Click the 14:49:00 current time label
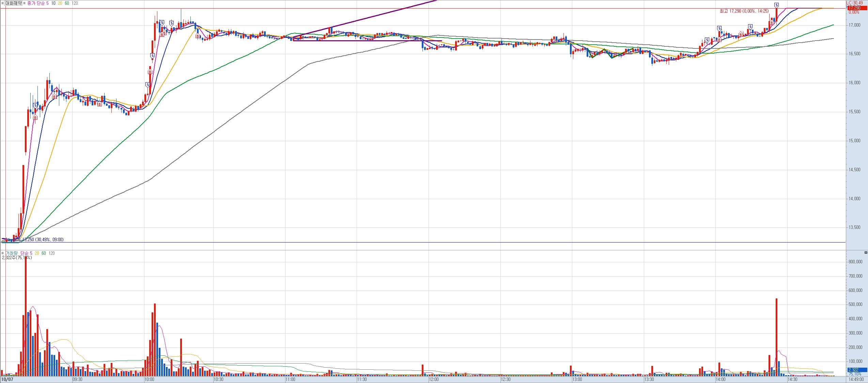Image resolution: width=868 pixels, height=383 pixels. click(856, 379)
